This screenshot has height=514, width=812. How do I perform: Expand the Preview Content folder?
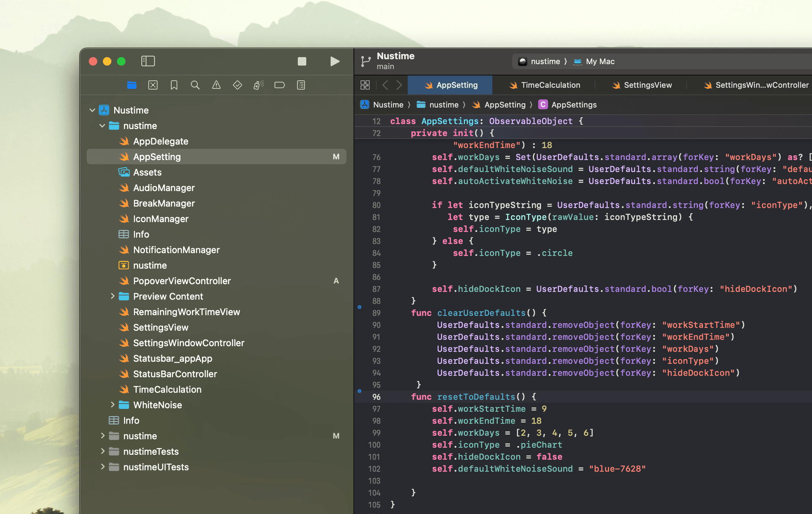(x=112, y=296)
